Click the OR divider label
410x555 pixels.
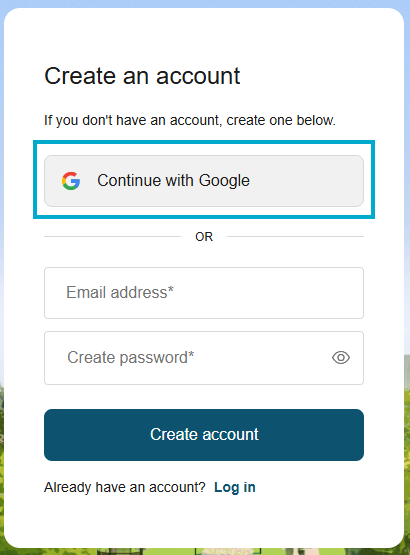[x=204, y=237]
